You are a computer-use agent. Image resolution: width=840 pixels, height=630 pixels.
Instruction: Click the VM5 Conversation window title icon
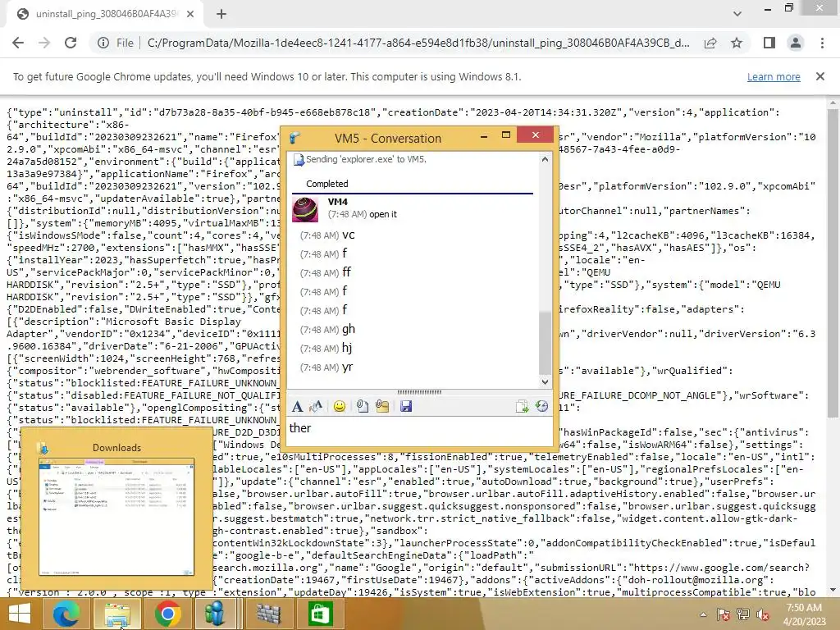point(295,138)
